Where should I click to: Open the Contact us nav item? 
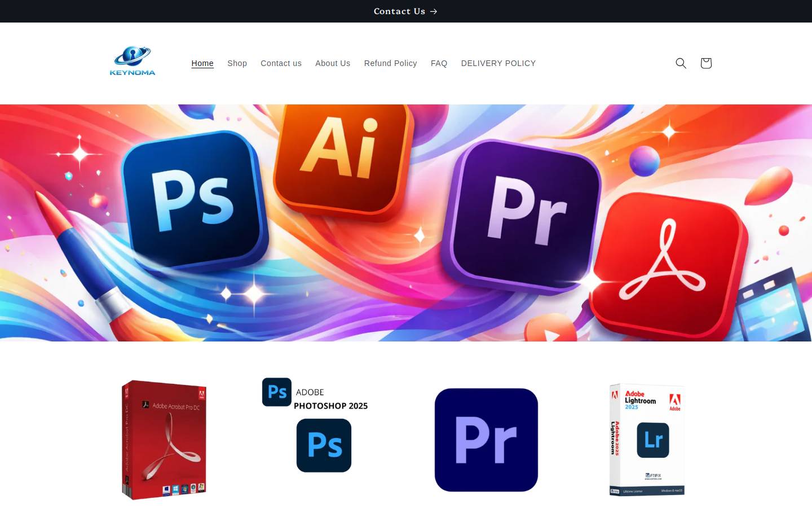(281, 63)
